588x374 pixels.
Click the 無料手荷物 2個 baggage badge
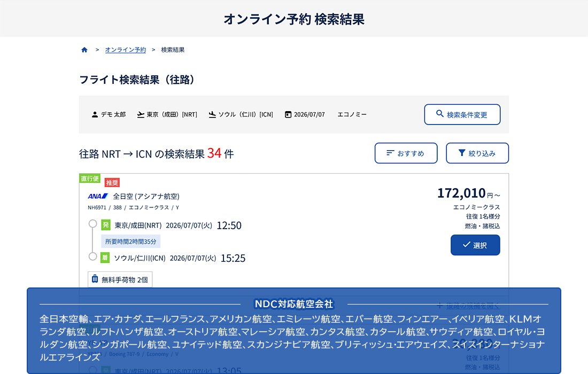120,279
